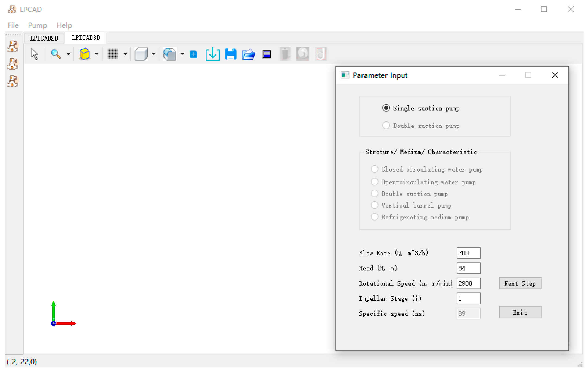
Task: Click the blue lined list icon
Action: pos(267,54)
